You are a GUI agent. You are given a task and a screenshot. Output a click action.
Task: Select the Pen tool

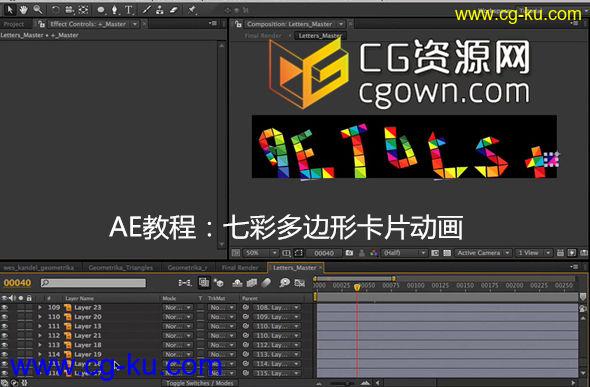(x=114, y=10)
